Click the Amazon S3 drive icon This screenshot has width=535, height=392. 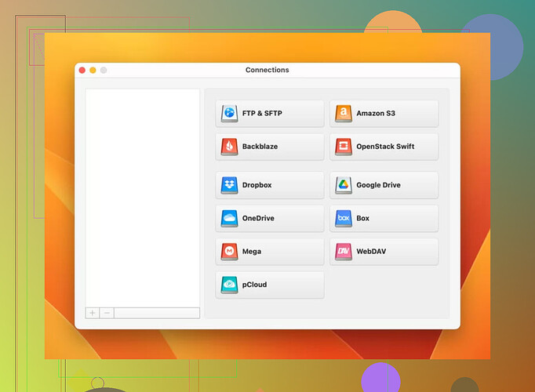[344, 114]
